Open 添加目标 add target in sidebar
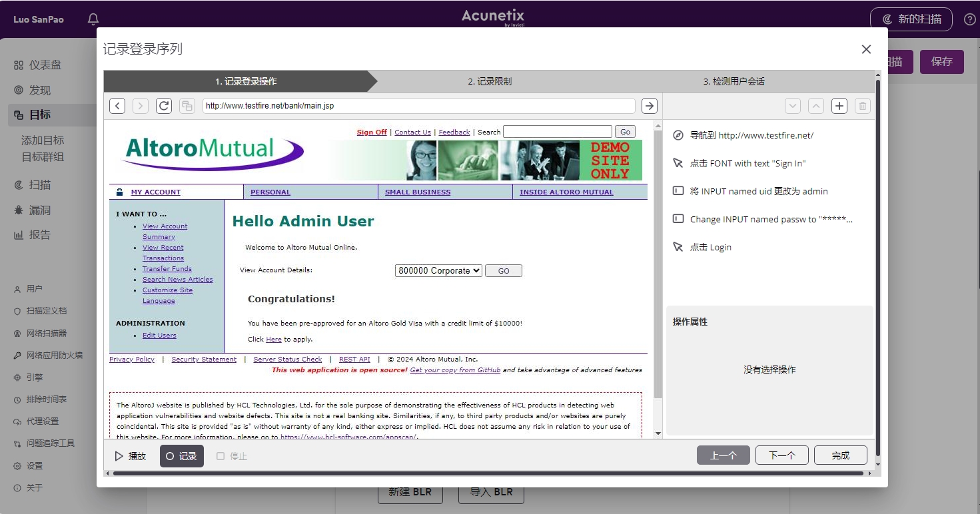 pos(43,140)
